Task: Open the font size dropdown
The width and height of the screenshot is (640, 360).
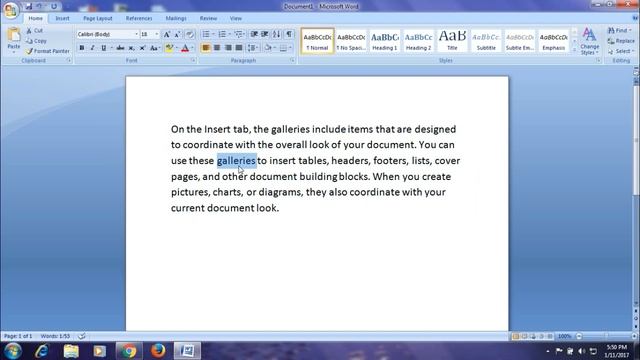Action: [x=157, y=34]
